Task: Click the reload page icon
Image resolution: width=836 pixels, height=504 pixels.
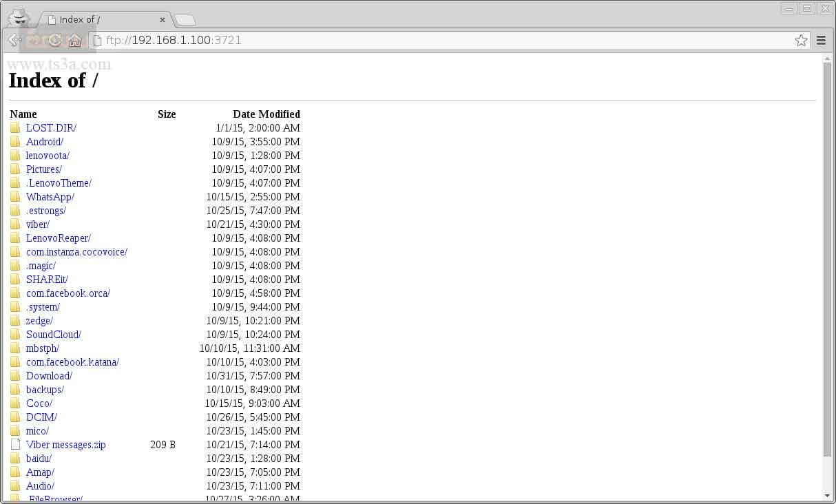Action: coord(54,41)
